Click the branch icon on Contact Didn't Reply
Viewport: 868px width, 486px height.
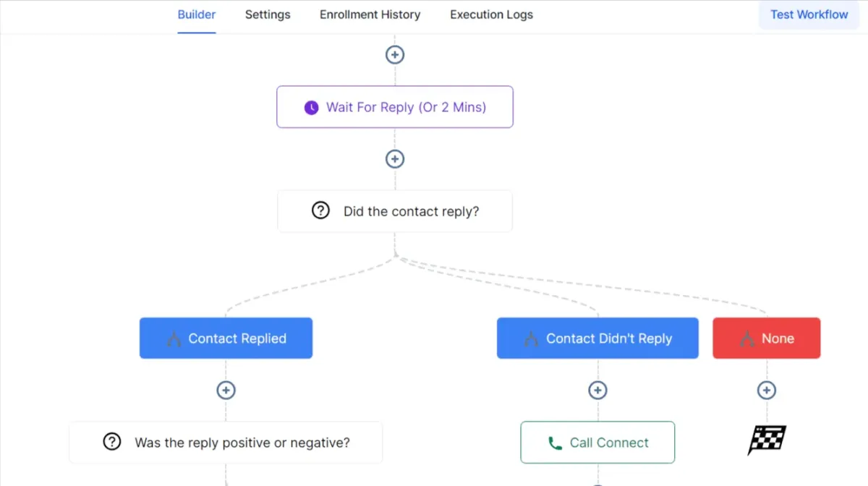(x=531, y=338)
